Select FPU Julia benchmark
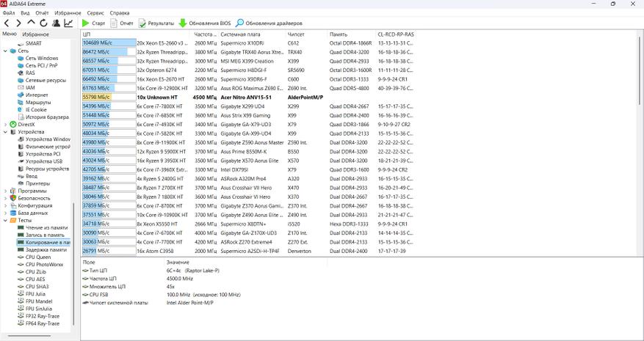644x341 pixels. [x=35, y=294]
